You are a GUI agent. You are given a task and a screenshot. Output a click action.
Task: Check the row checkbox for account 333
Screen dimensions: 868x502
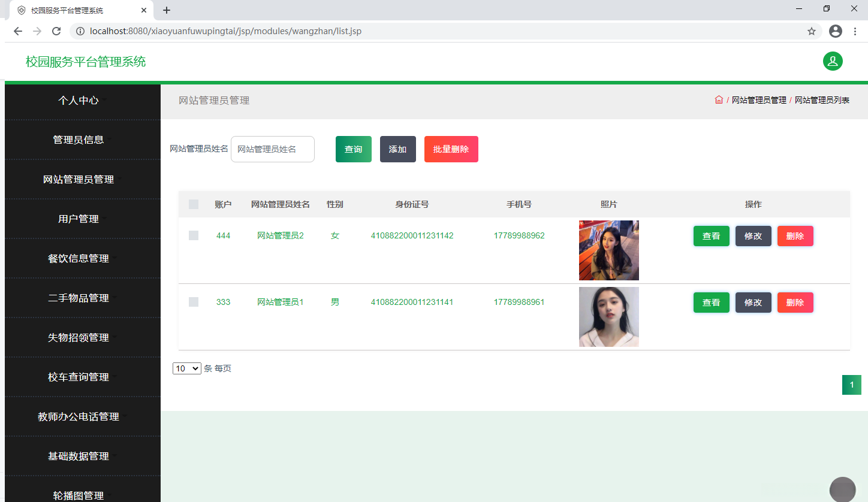193,302
